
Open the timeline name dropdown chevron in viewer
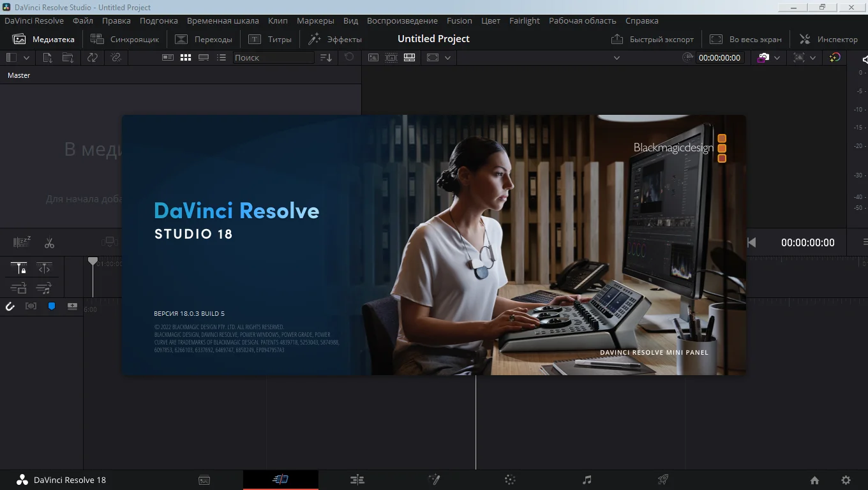point(617,57)
